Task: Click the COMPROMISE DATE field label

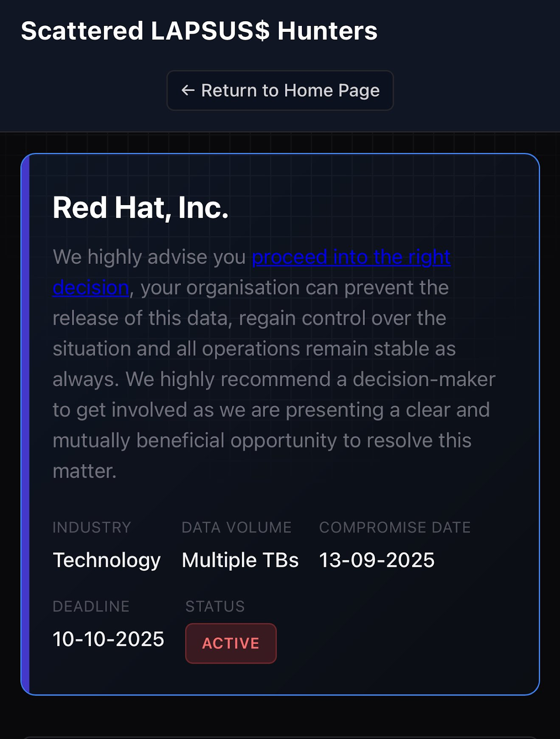Action: [395, 527]
